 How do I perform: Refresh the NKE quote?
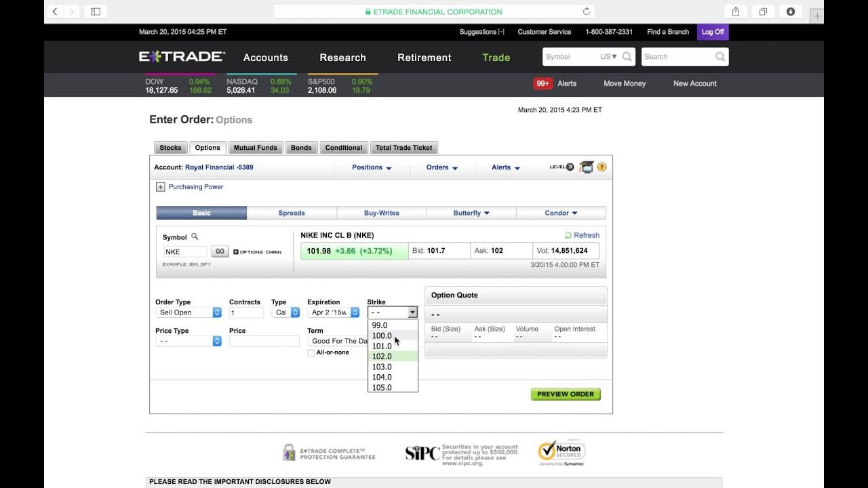pyautogui.click(x=582, y=235)
